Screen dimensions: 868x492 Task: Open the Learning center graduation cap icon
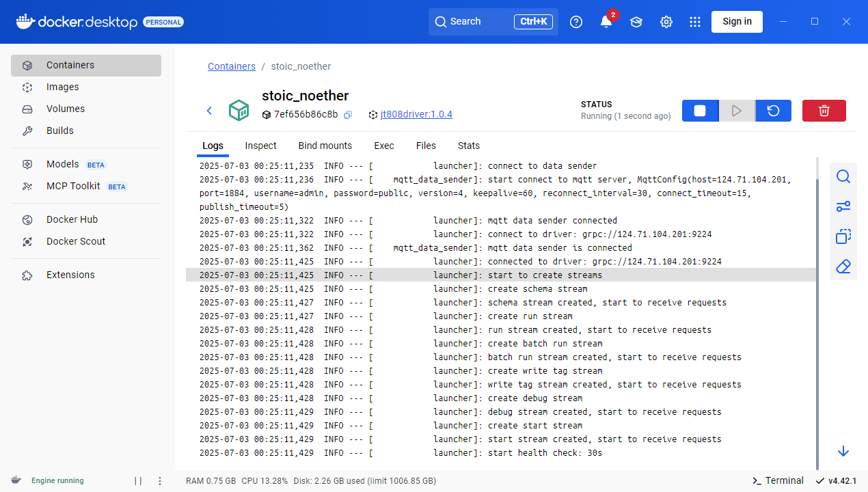636,22
